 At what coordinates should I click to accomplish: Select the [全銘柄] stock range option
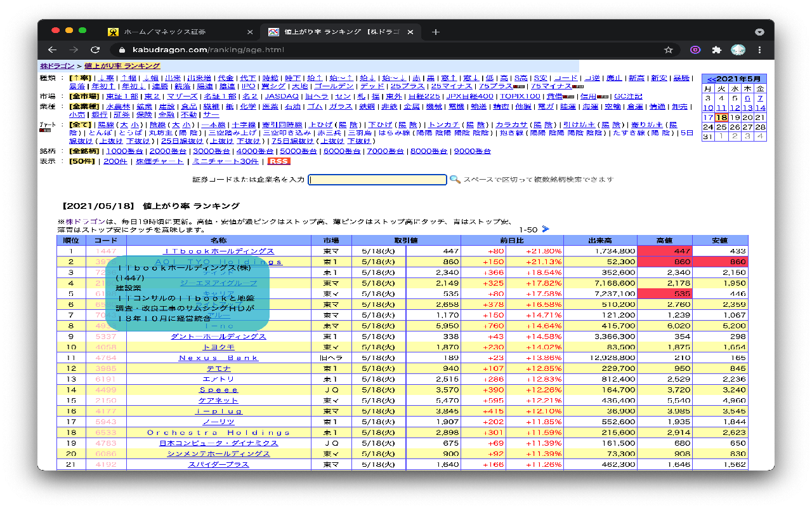coord(84,151)
